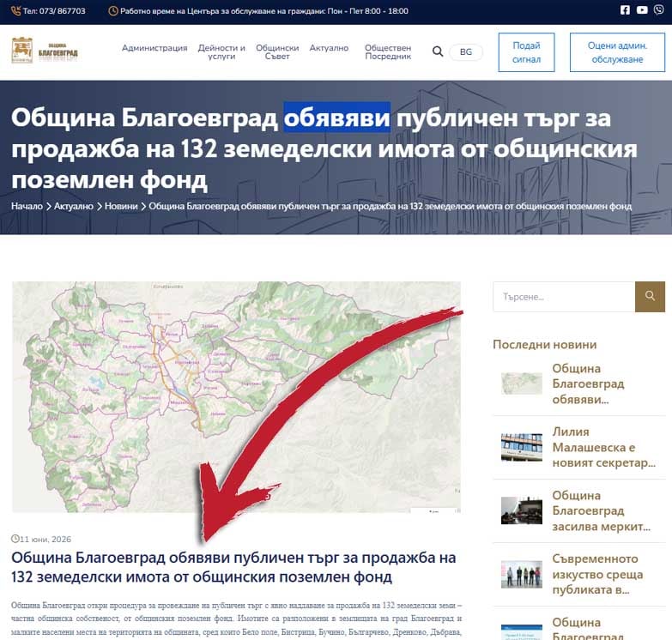The image size is (672, 640).
Task: Open thumbnail for Лилия Малашевска news
Action: click(522, 447)
